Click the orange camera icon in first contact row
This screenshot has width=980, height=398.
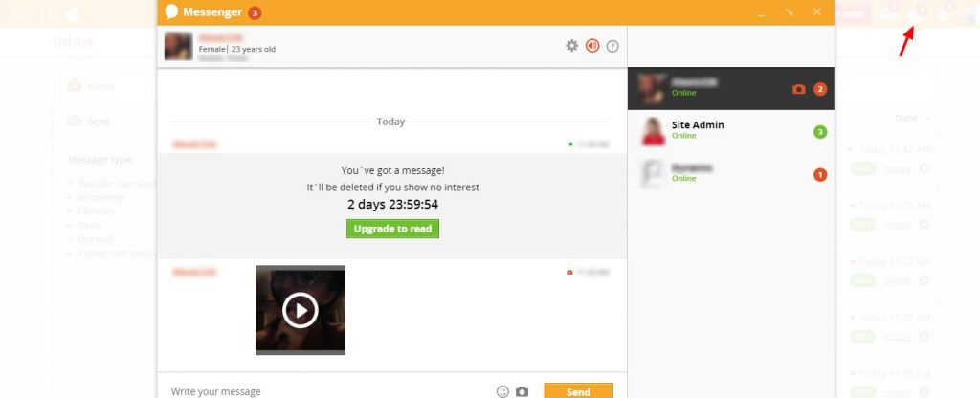point(799,89)
